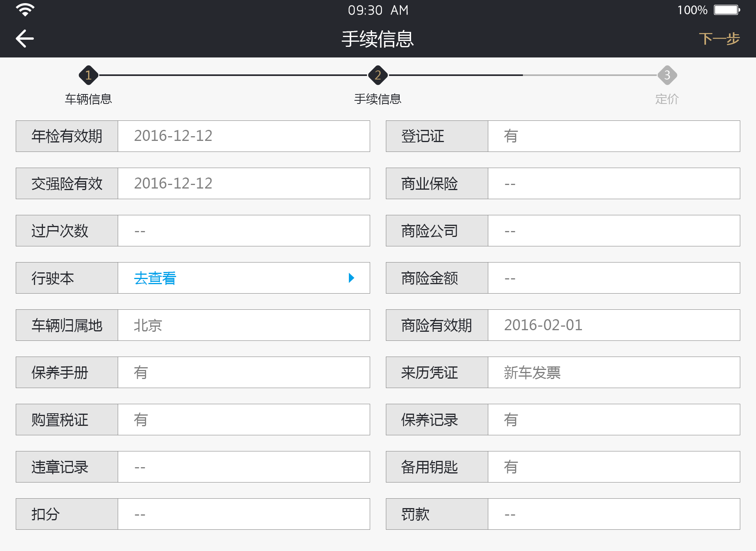Click step 3 diamond marker icon

[667, 75]
